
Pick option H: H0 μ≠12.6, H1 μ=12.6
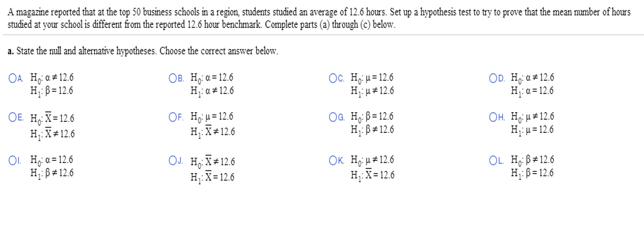coord(493,117)
